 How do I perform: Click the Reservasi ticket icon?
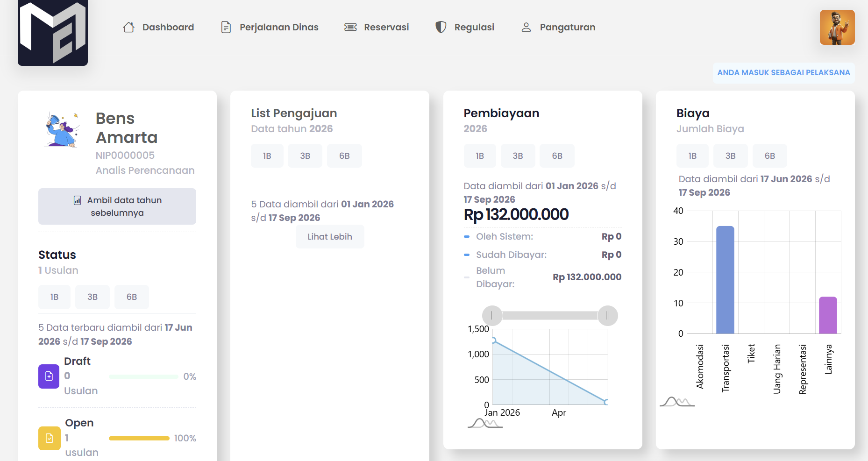350,27
